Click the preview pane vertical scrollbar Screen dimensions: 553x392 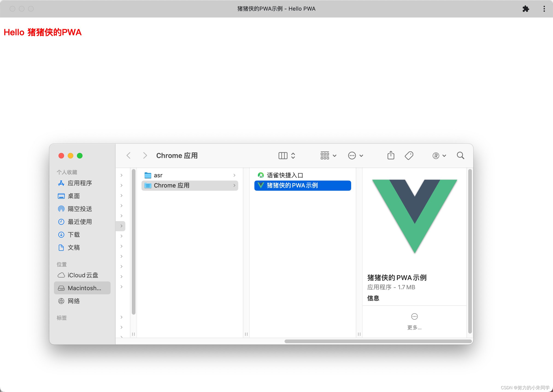[470, 251]
